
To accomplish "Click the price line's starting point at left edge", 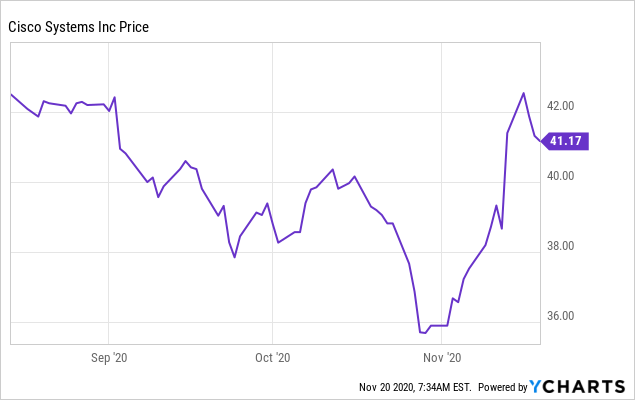I will point(11,94).
